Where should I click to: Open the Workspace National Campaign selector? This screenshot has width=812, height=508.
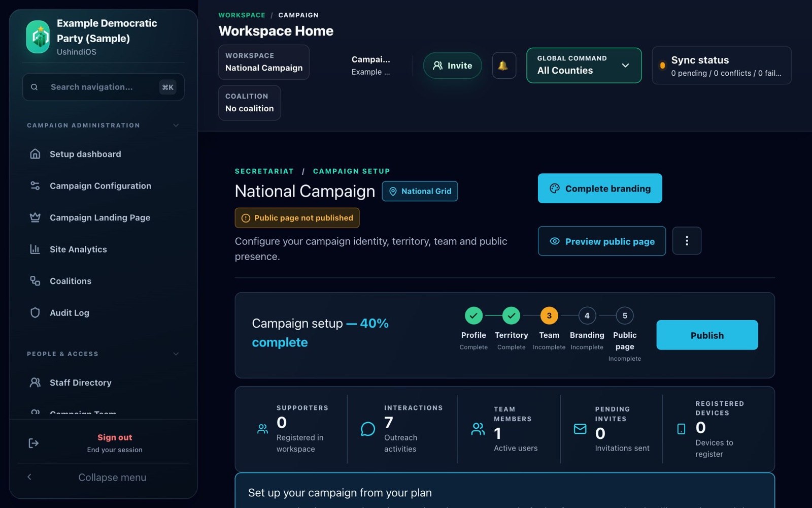tap(263, 62)
